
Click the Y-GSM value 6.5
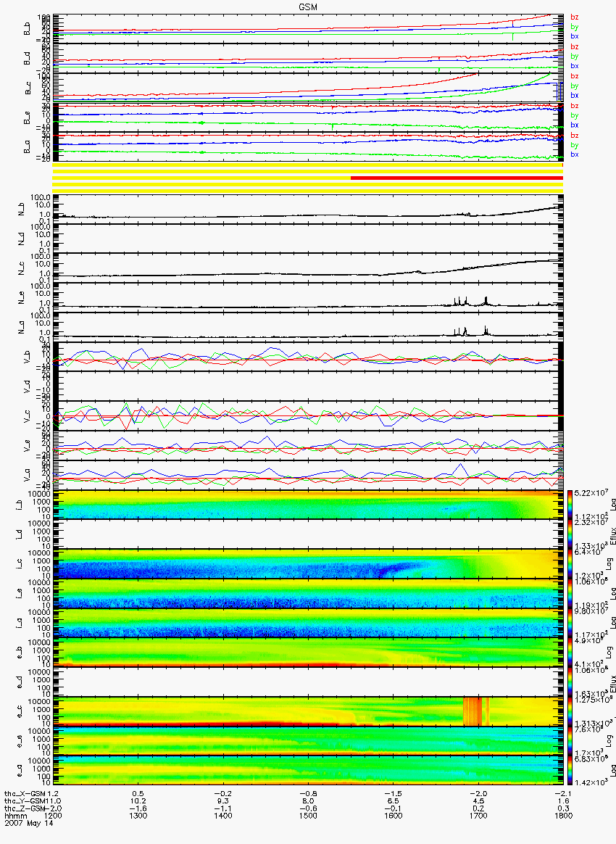click(x=393, y=801)
